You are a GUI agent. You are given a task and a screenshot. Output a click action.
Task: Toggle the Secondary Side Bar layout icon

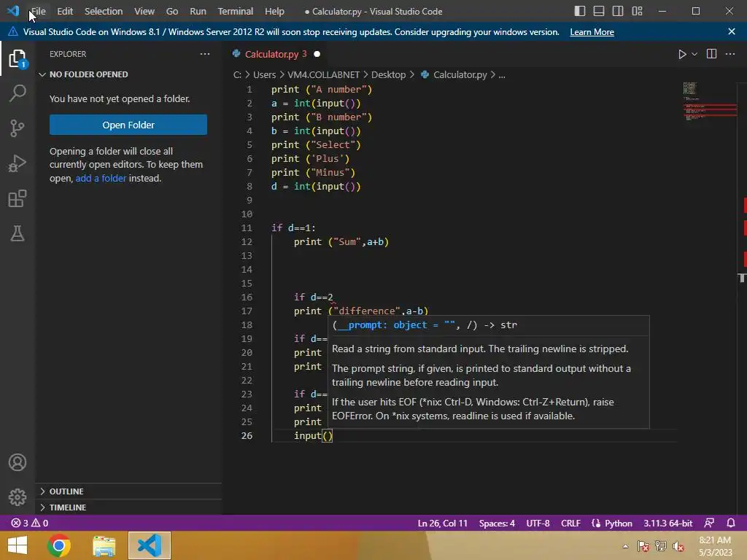618,11
